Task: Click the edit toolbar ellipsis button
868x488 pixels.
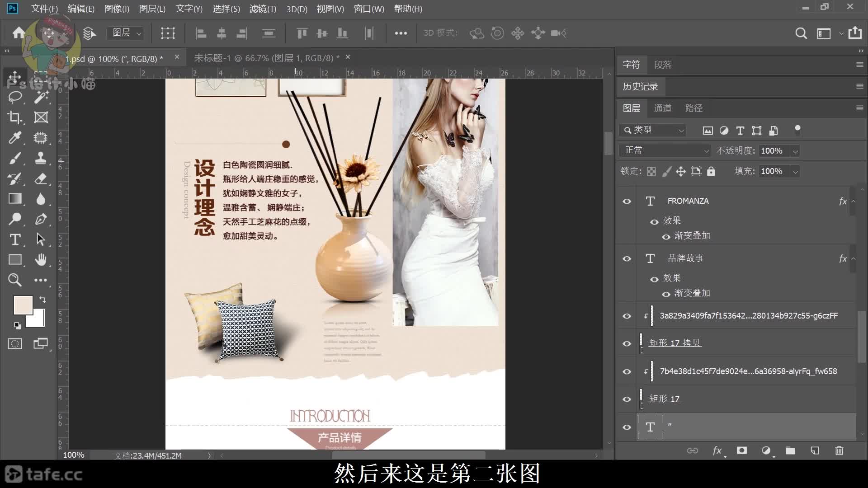Action: [x=41, y=280]
